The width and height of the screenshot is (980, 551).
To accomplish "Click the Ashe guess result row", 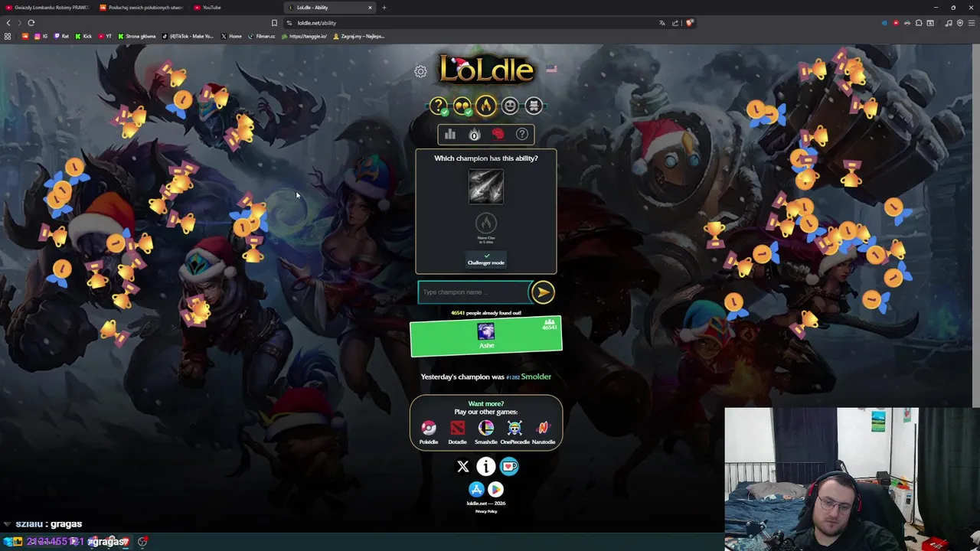I will coord(486,337).
